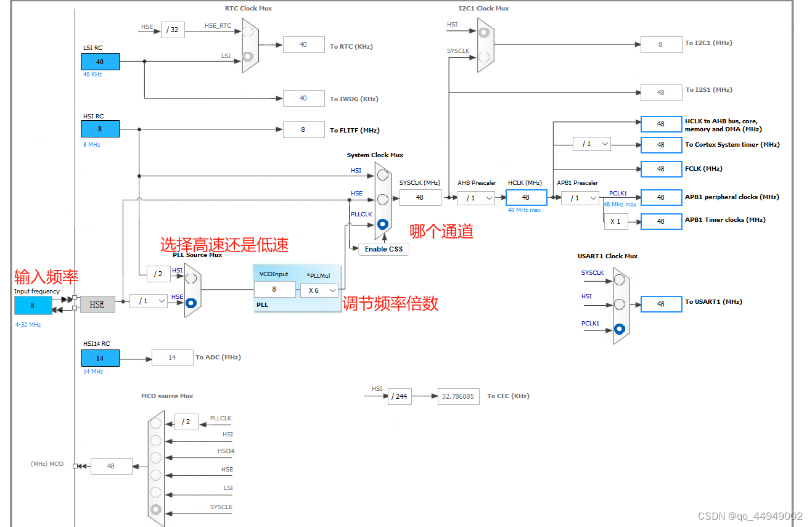Select HSE in System Clock Mux
The image size is (812, 527).
click(382, 199)
